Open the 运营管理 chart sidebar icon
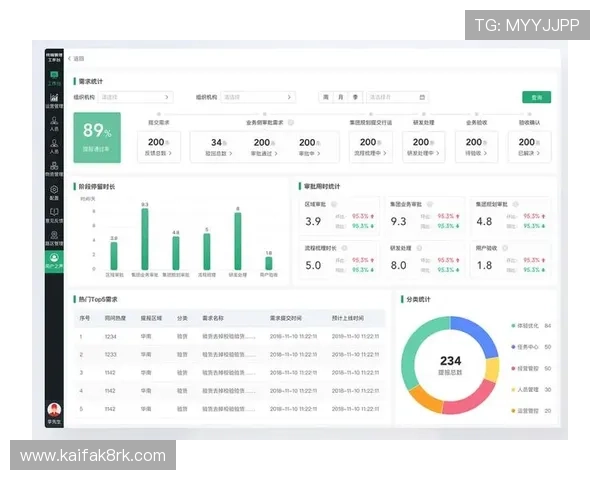 click(x=54, y=98)
